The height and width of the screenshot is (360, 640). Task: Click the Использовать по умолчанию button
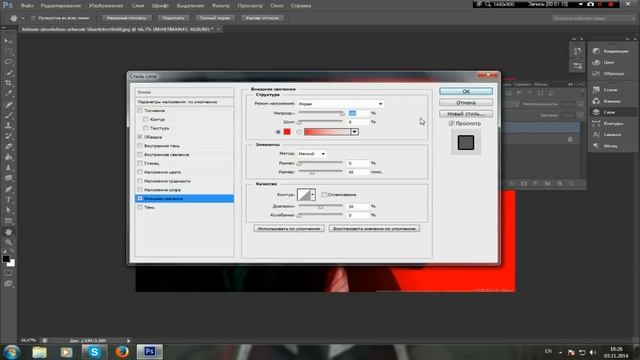(289, 229)
